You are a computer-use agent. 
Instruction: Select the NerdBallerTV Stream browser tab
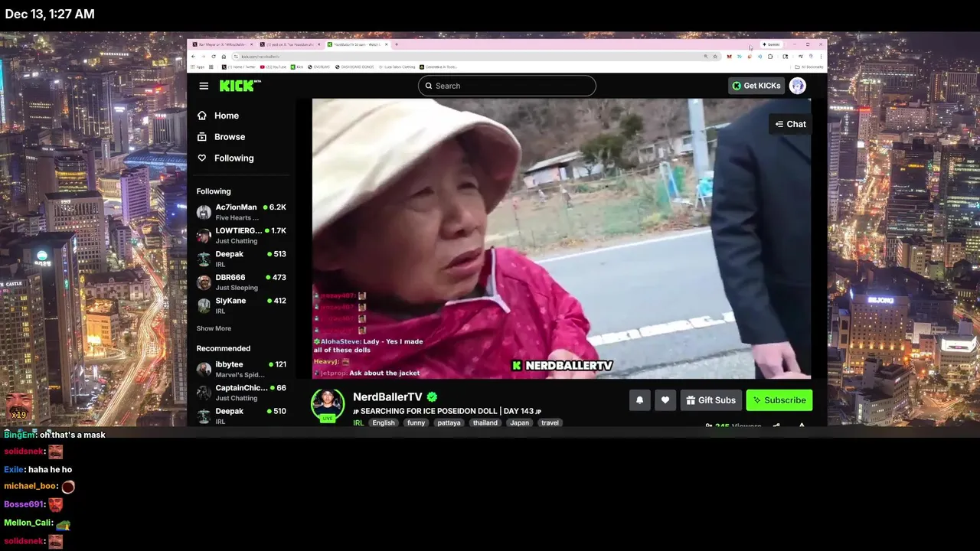click(x=358, y=44)
